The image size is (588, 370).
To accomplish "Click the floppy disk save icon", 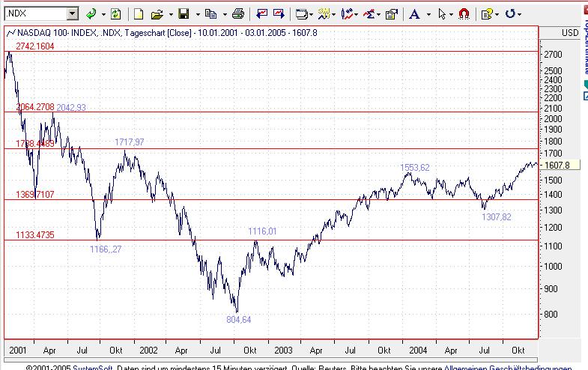I will click(184, 14).
